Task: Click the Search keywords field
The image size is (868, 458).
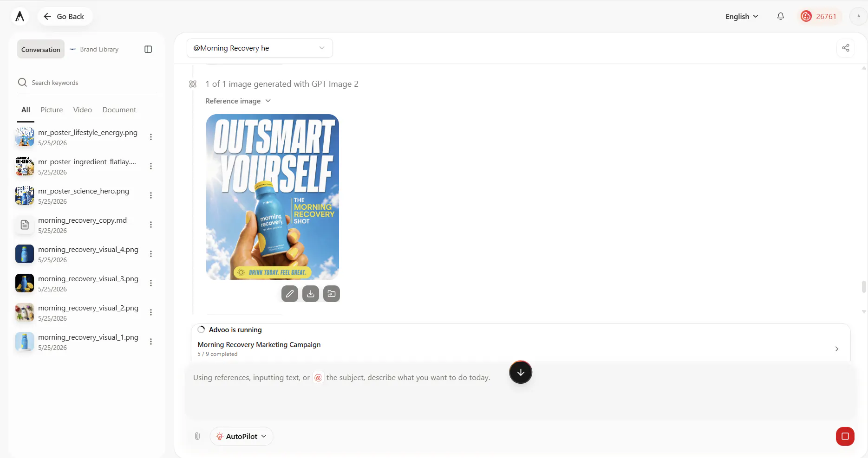Action: [x=86, y=83]
